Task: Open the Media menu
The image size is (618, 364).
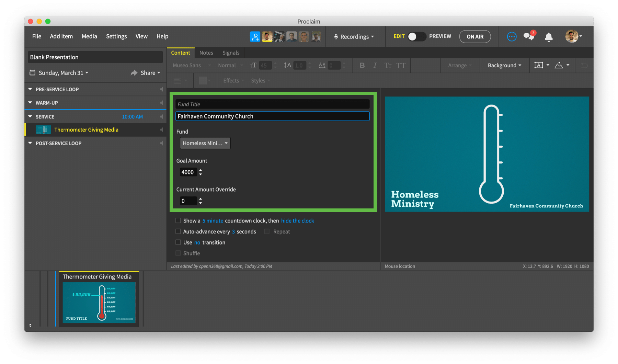Action: 89,36
